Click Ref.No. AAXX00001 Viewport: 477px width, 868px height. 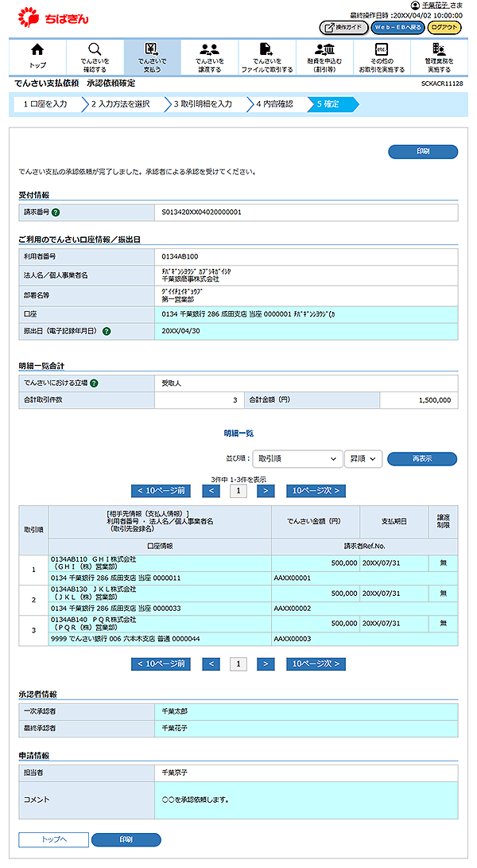click(293, 578)
